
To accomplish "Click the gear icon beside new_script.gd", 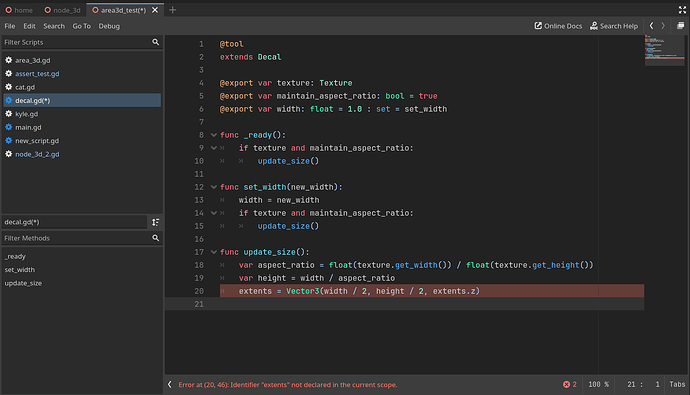I will (x=8, y=141).
